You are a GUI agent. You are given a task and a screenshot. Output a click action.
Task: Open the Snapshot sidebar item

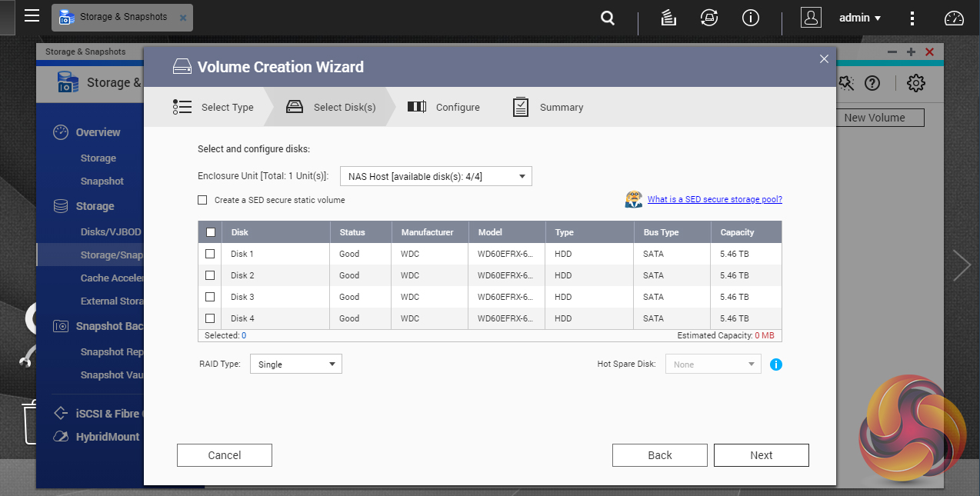coord(102,181)
